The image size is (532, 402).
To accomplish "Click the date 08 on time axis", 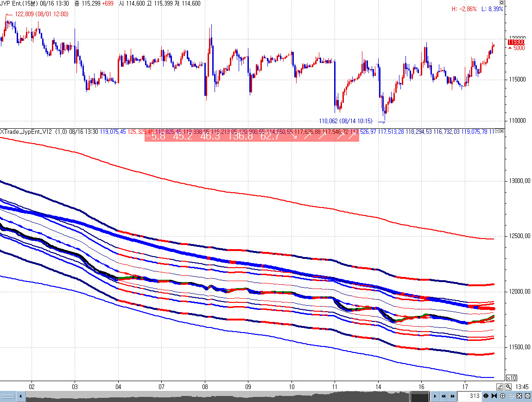I will click(205, 387).
